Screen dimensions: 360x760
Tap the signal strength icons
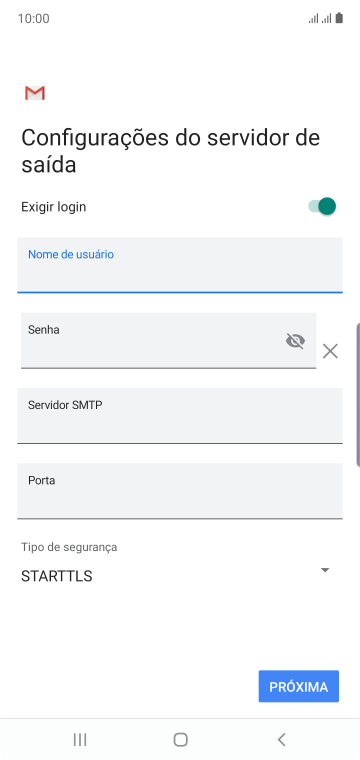point(320,18)
